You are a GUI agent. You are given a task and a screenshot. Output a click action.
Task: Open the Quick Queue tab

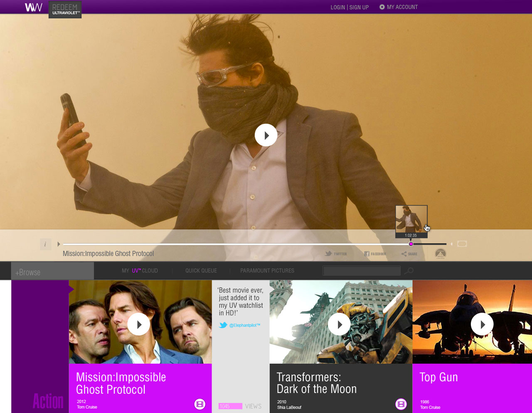pos(201,270)
